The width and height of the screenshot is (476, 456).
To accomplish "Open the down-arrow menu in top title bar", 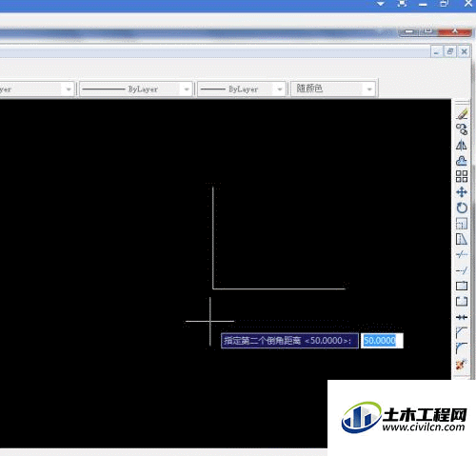I will [381, 4].
